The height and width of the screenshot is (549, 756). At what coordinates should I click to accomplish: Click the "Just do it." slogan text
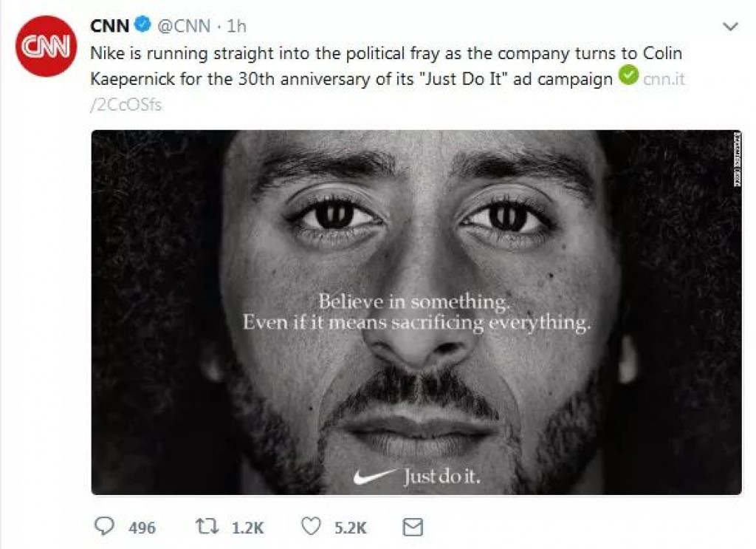441,477
